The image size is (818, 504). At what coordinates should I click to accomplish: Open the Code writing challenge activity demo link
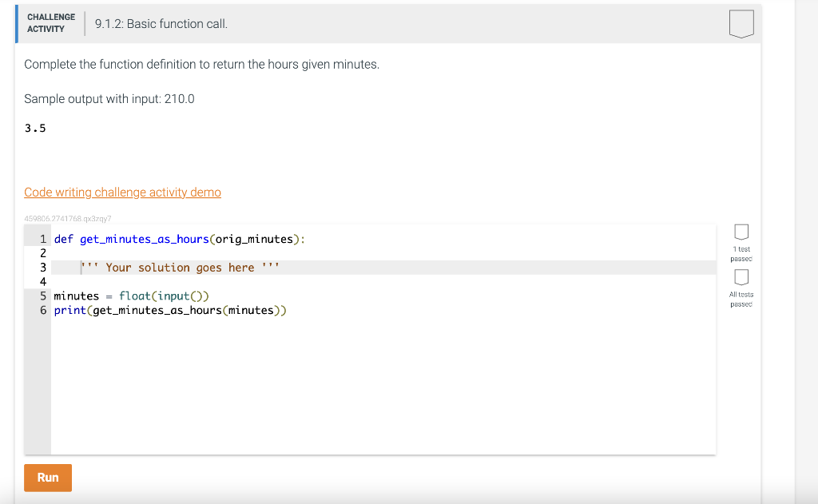122,192
